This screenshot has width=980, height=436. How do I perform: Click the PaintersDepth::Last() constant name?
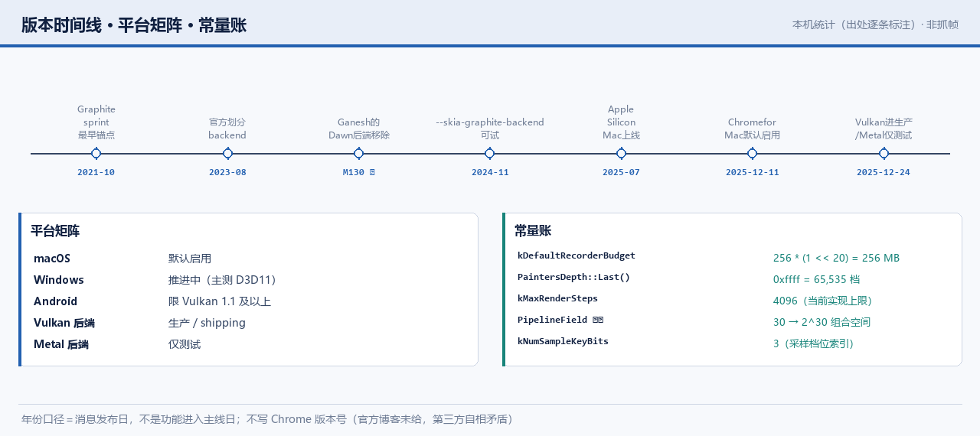click(x=573, y=277)
